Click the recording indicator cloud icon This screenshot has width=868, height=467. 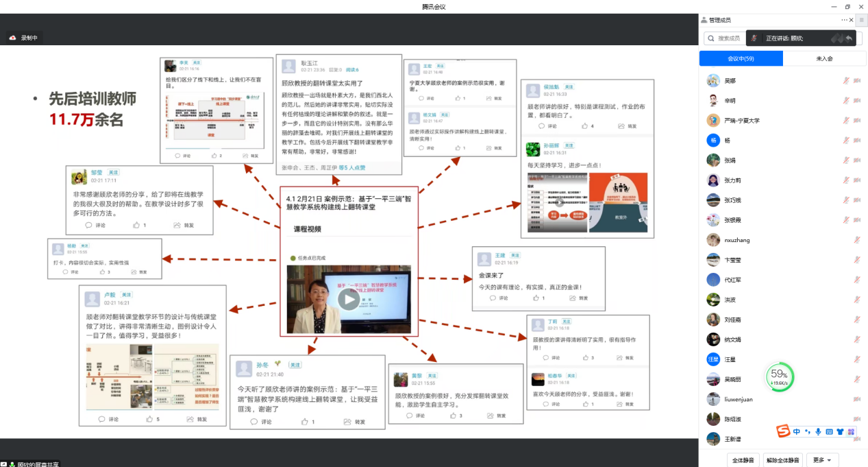click(x=12, y=38)
